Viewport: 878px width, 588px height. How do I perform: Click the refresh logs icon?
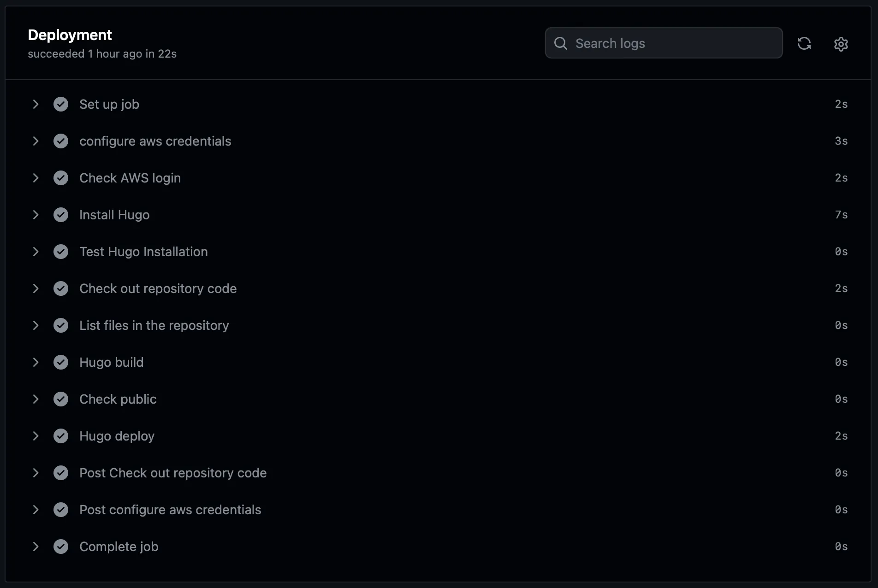pos(804,43)
